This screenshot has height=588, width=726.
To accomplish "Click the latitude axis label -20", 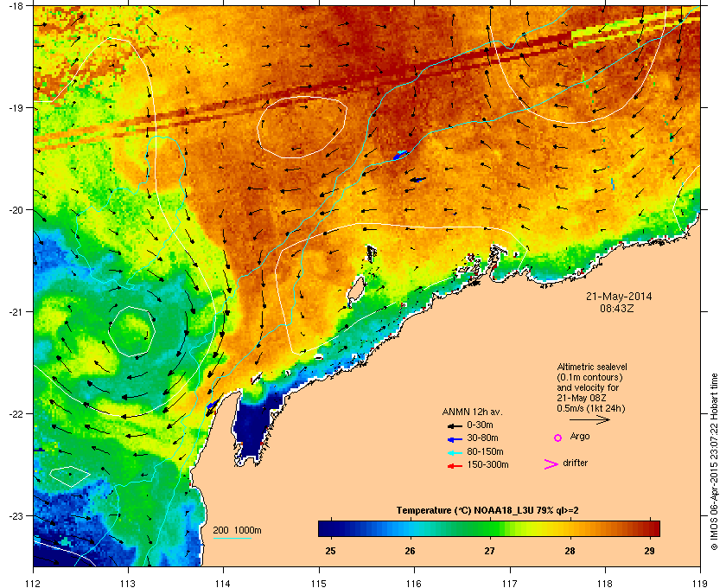I will [16, 209].
